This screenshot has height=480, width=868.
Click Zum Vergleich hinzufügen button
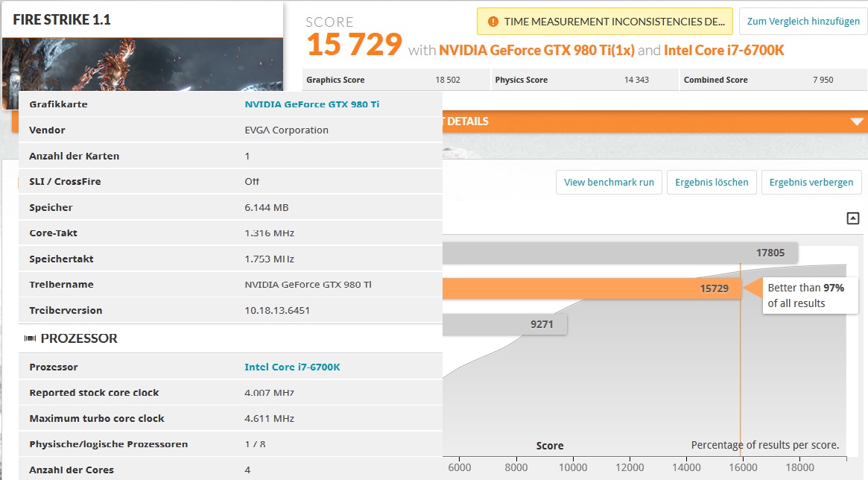(x=803, y=22)
